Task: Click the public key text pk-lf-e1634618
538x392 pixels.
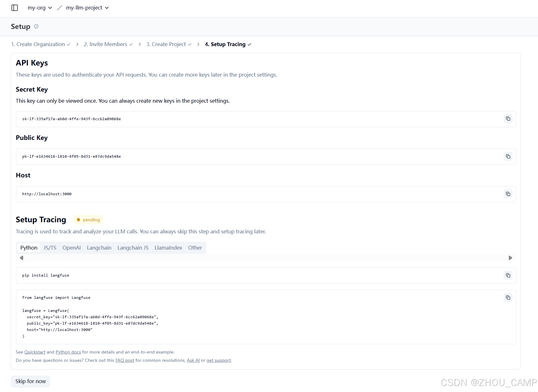Action: 72,156
